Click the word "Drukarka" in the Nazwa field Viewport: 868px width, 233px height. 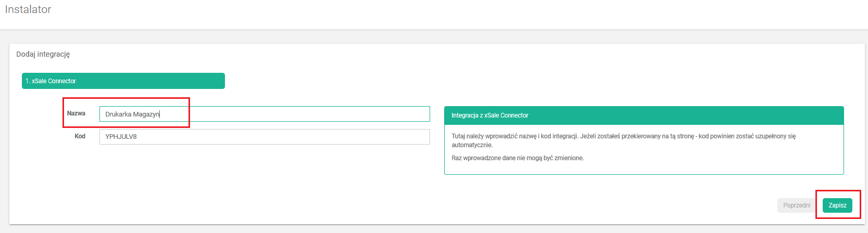118,114
